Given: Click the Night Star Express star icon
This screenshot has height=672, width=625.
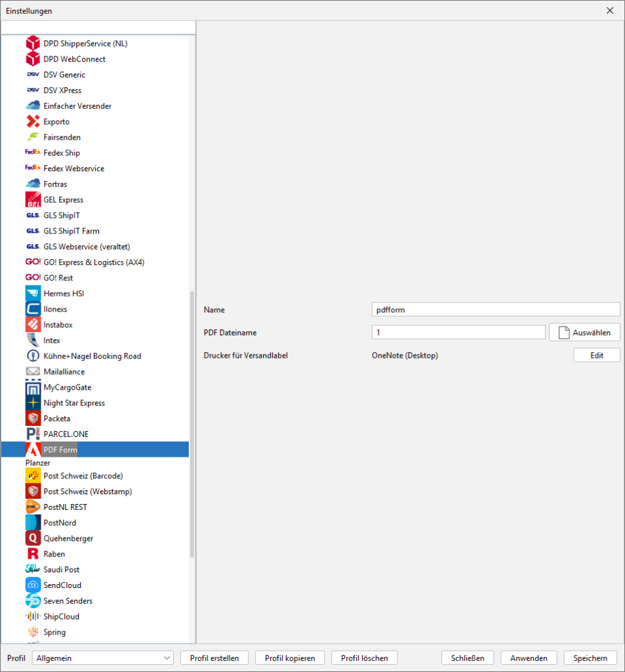Looking at the screenshot, I should (33, 403).
